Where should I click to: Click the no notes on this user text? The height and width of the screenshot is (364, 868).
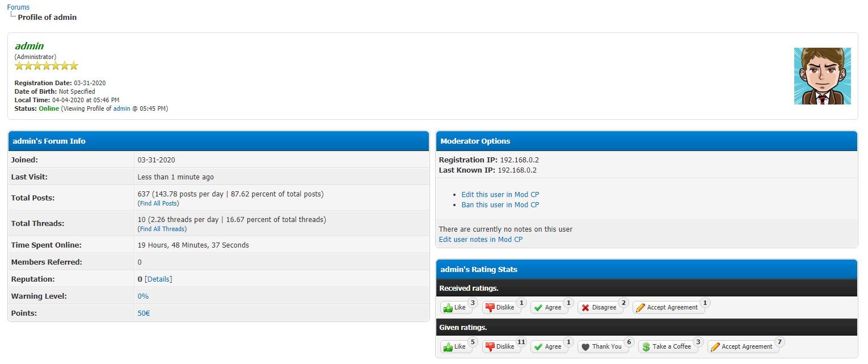(x=505, y=229)
